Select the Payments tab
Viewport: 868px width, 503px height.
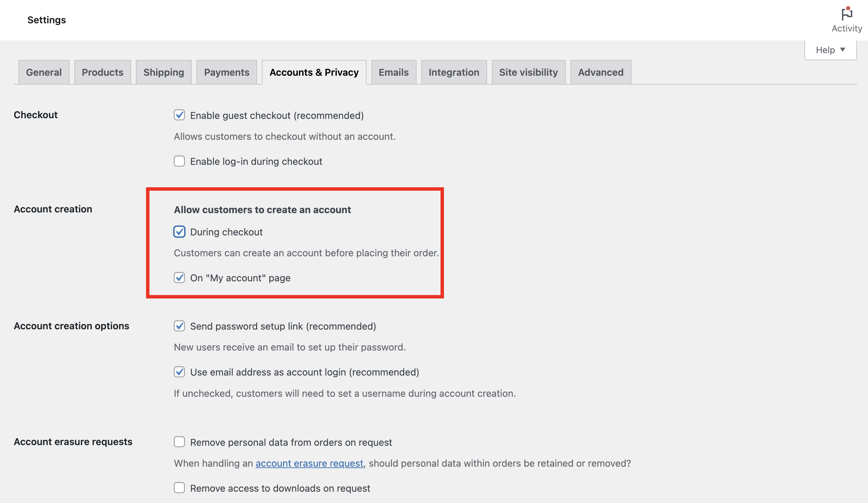[226, 72]
